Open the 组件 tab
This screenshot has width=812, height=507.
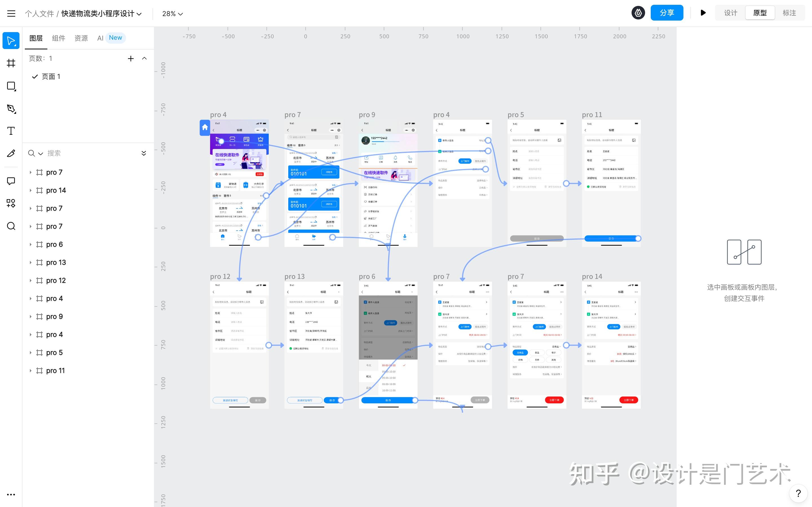coord(58,38)
